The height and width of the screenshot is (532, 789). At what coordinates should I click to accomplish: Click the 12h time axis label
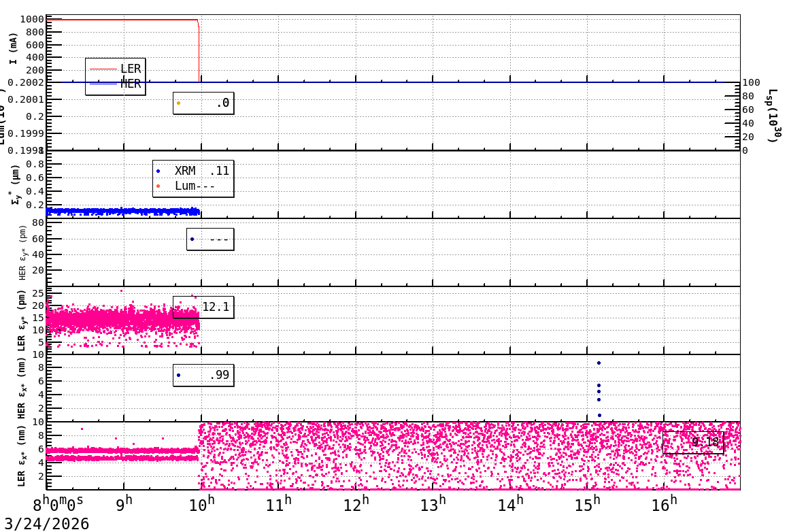[x=356, y=504]
